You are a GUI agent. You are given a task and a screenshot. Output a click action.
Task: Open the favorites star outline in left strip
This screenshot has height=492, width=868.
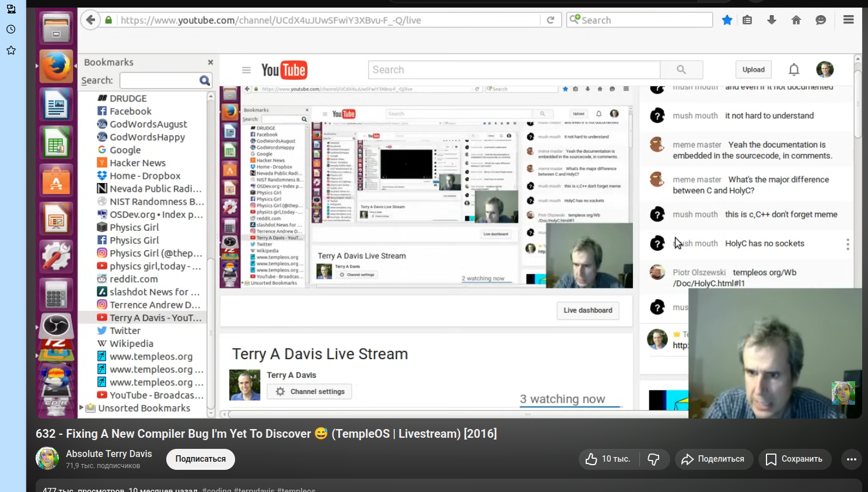pyautogui.click(x=10, y=50)
